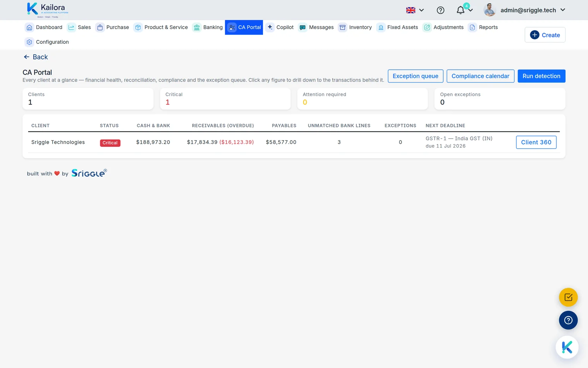This screenshot has height=368, width=588.
Task: Click the admin user avatar
Action: (x=490, y=10)
